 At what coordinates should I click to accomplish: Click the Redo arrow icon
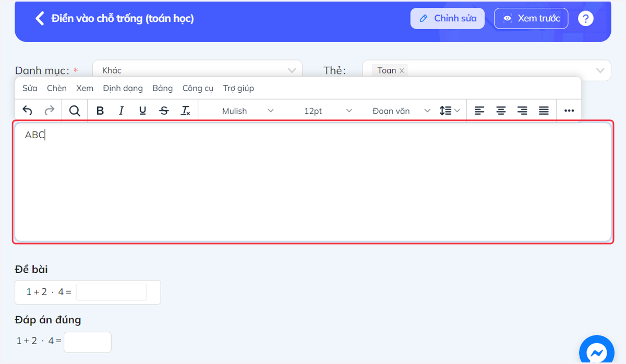[49, 111]
